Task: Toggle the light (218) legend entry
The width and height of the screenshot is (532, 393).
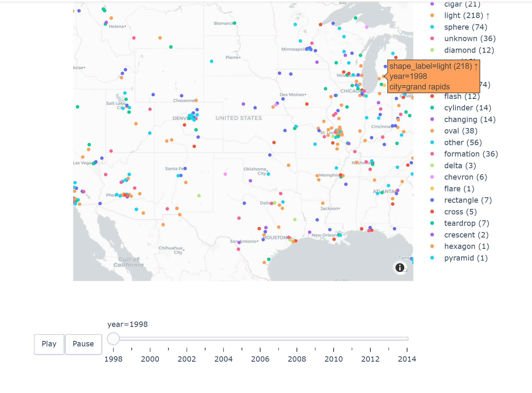Action: pos(463,15)
